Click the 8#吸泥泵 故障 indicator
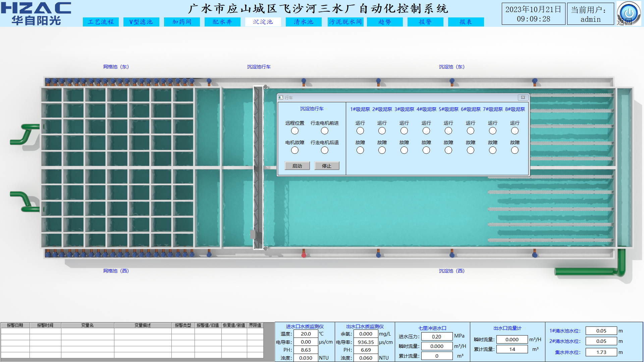644x362 pixels. [515, 150]
